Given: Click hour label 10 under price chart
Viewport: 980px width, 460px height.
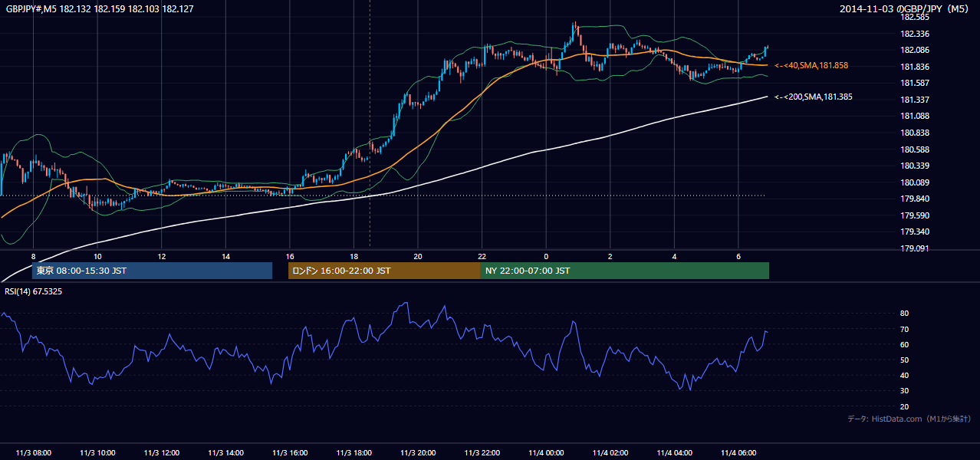Looking at the screenshot, I should (97, 255).
